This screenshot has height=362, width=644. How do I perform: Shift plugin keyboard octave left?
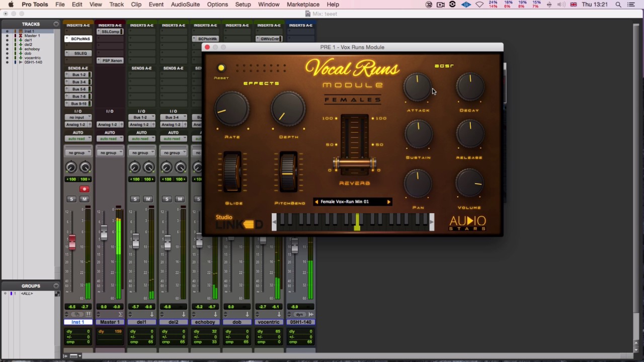[274, 222]
